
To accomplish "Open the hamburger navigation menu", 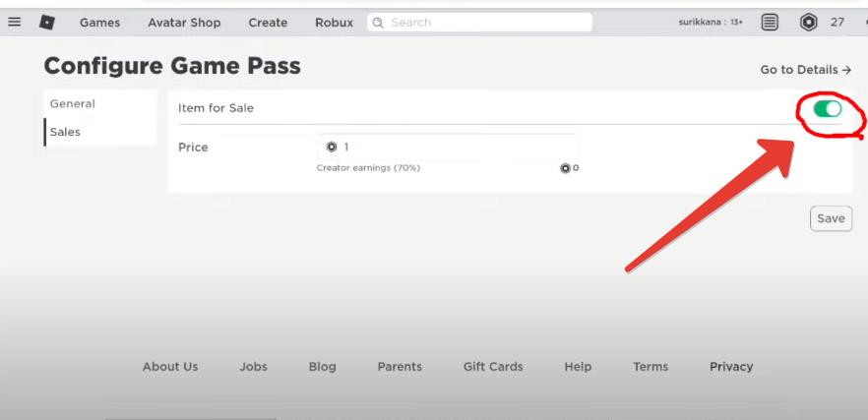I will (15, 22).
